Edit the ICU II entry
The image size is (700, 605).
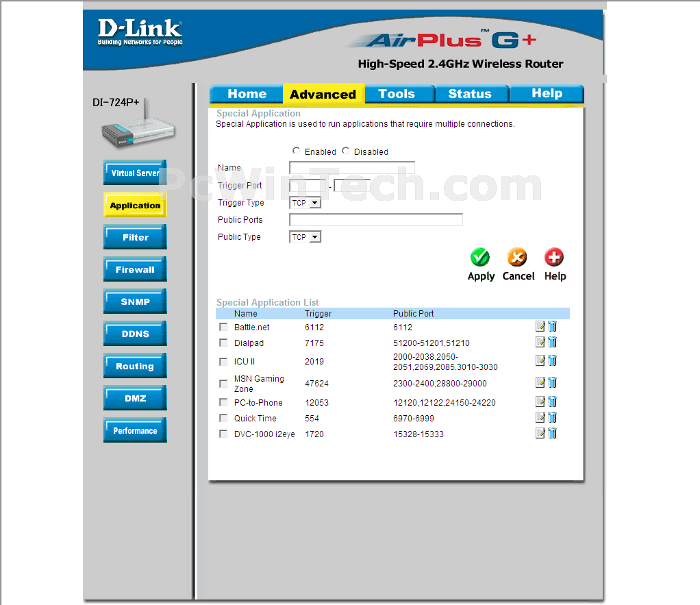pos(540,360)
